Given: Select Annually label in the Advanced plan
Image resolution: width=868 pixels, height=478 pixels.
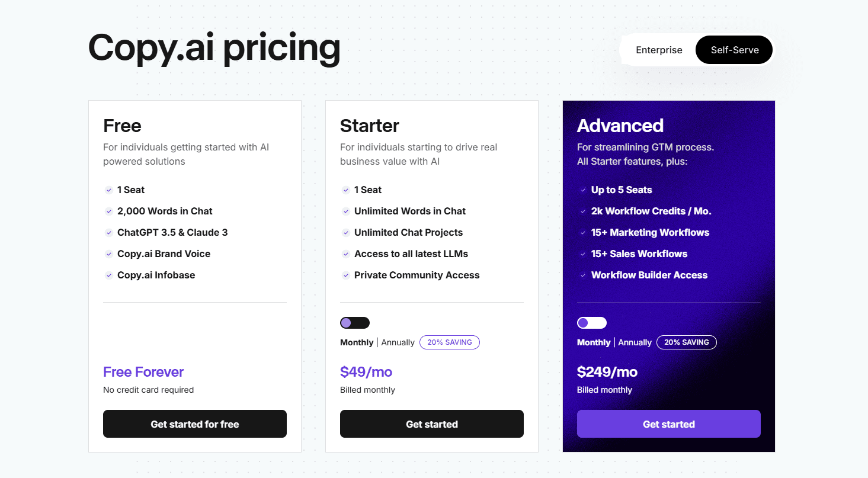Looking at the screenshot, I should (635, 342).
